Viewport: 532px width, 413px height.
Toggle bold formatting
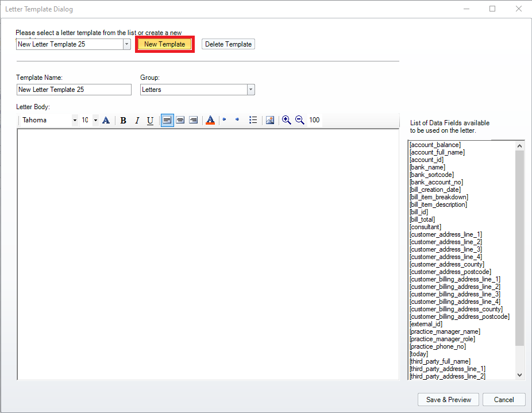123,121
